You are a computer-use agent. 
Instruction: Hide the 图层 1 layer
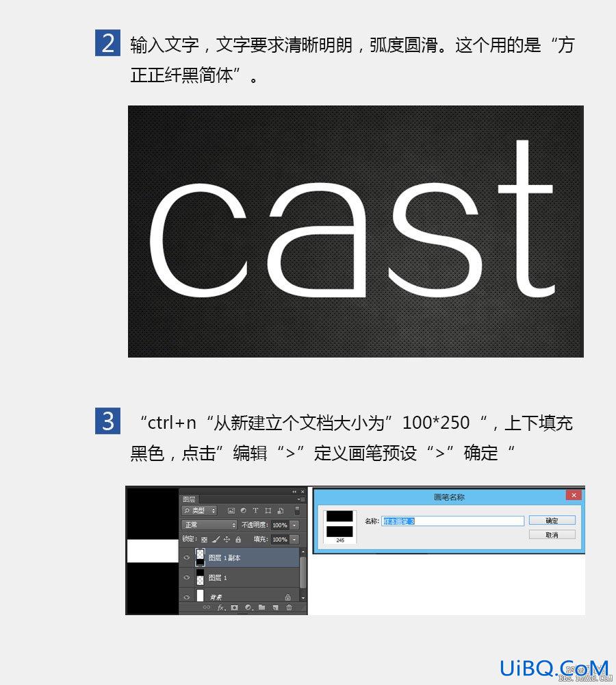coord(187,577)
